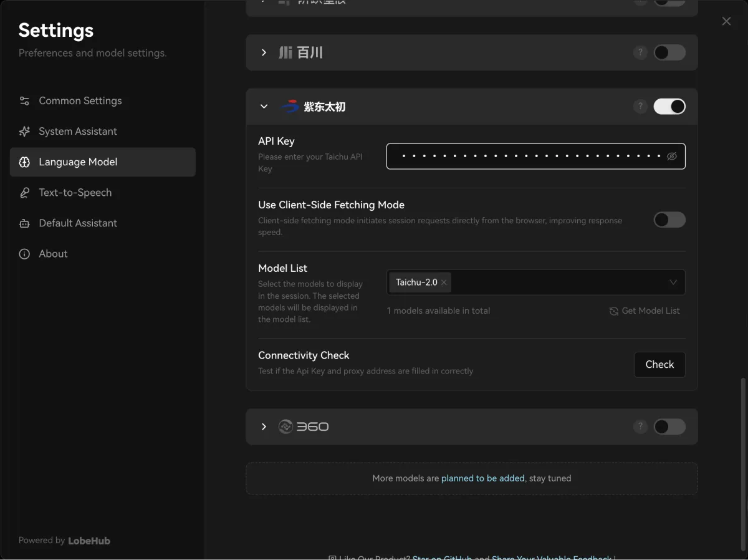Screen dimensions: 748x560
Task: Click help icon beside Taichu toggle
Action: tap(640, 107)
